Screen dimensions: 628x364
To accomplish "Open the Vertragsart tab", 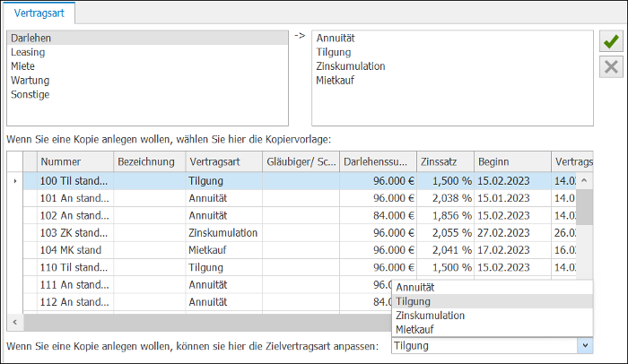I will (39, 13).
